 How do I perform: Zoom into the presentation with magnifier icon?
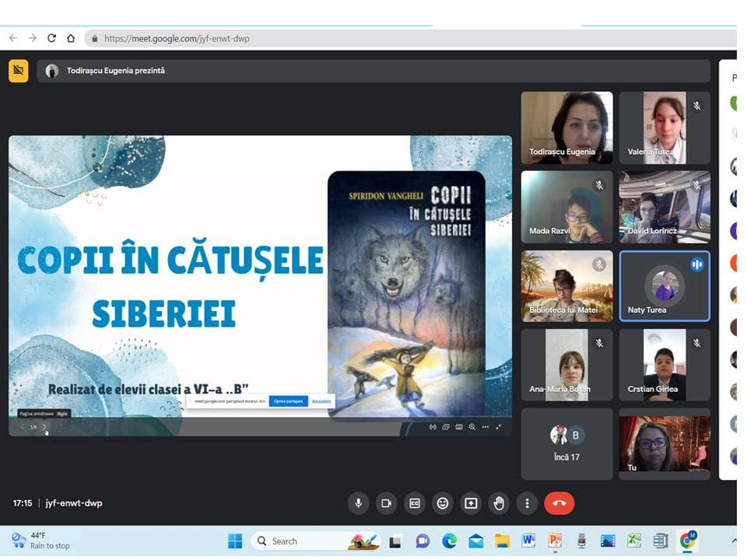472,427
